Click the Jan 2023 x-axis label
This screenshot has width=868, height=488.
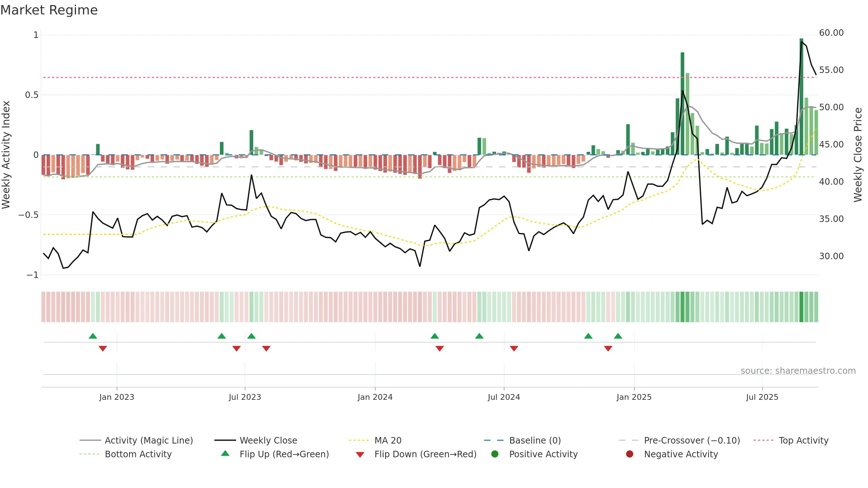117,397
